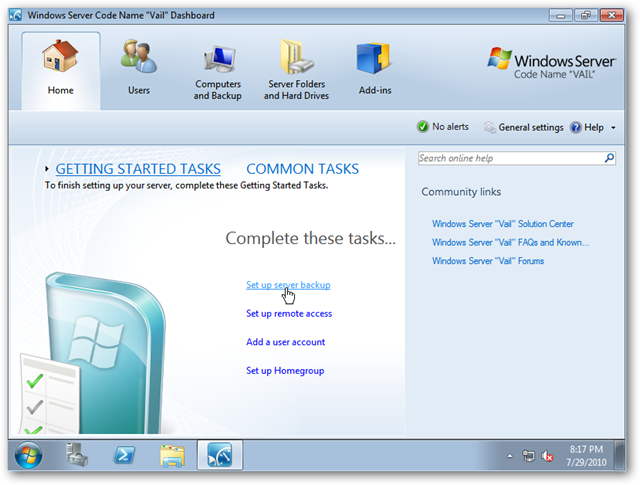Click the blue Help question mark icon
Viewport: 640px width, 485px height.
coord(576,127)
